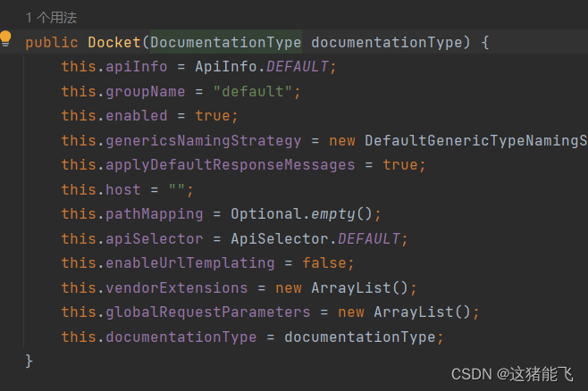Click 'true' on the applyDefaultResponseMessages line
The width and height of the screenshot is (588, 391).
click(x=400, y=165)
